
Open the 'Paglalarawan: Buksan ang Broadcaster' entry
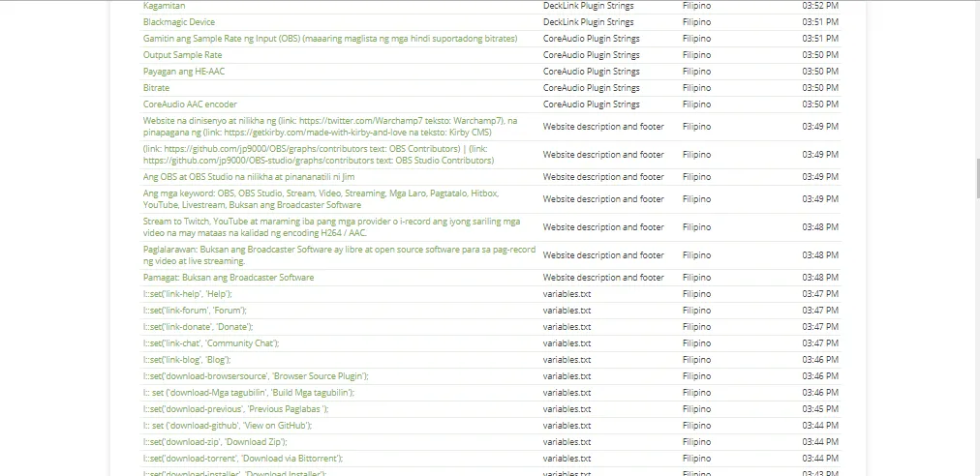coord(339,255)
